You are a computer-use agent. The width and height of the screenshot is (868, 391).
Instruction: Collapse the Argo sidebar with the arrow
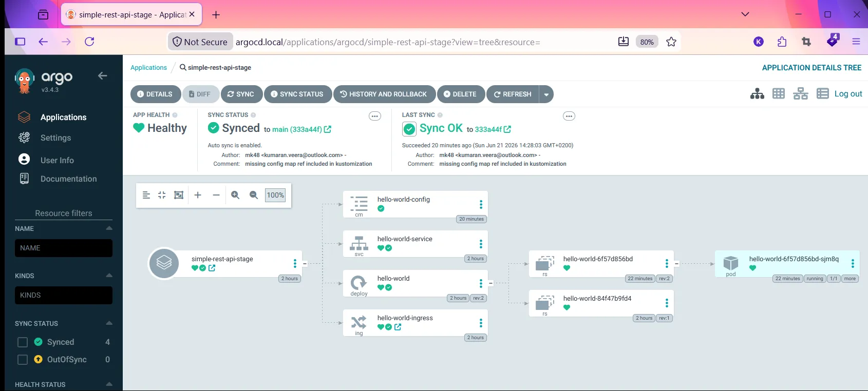[103, 76]
